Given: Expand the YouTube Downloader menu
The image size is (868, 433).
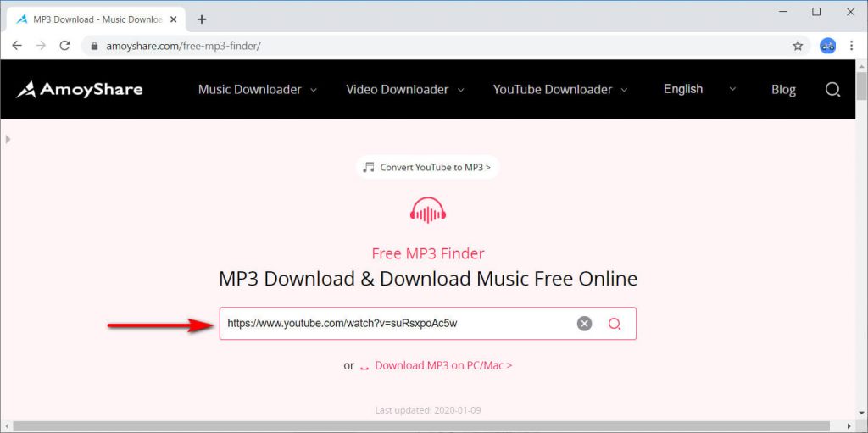Looking at the screenshot, I should (x=560, y=89).
